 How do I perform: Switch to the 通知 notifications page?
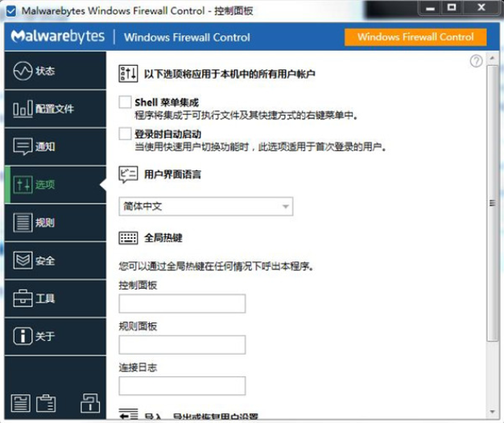click(x=56, y=146)
